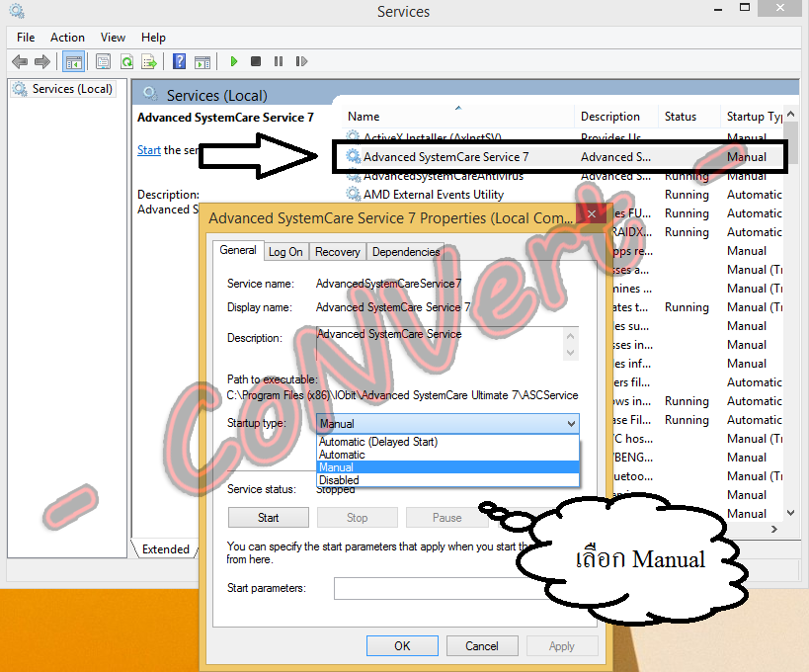Open Properties toolbar icon
Viewport: 809px width, 672px height.
click(103, 62)
